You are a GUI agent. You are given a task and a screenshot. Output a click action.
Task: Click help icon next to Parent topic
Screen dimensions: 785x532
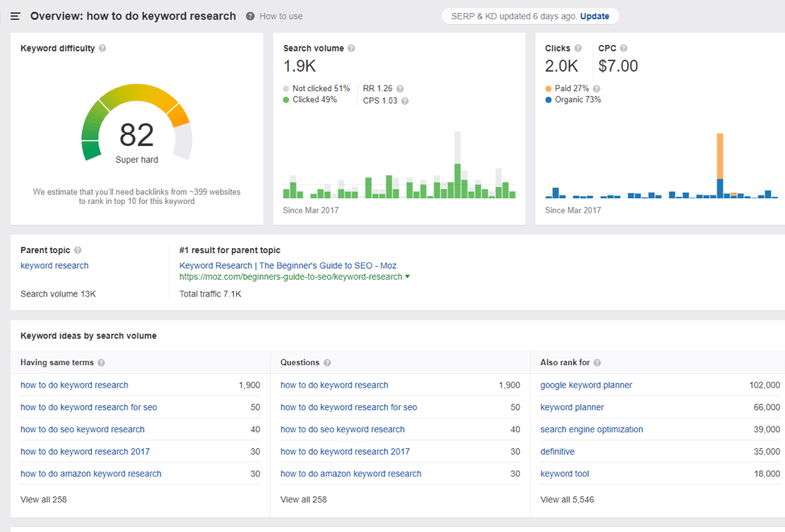tap(77, 250)
